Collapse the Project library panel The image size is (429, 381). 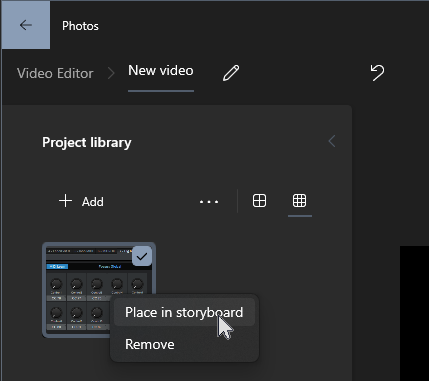point(332,141)
